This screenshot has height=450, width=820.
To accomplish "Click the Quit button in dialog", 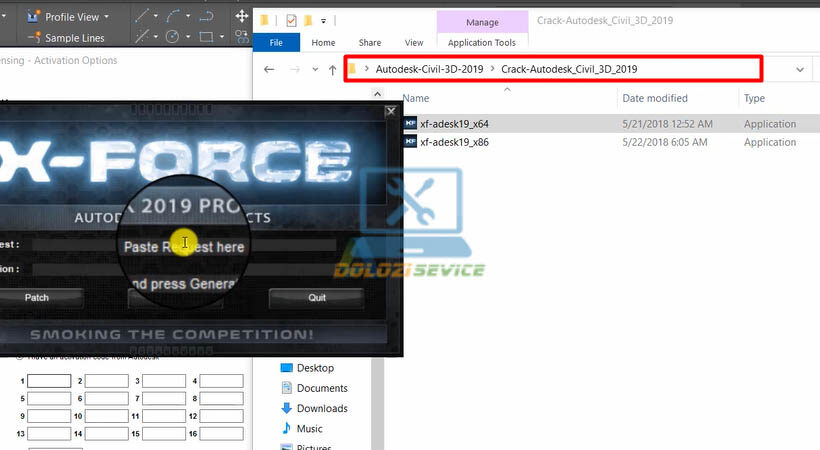I will pos(317,297).
